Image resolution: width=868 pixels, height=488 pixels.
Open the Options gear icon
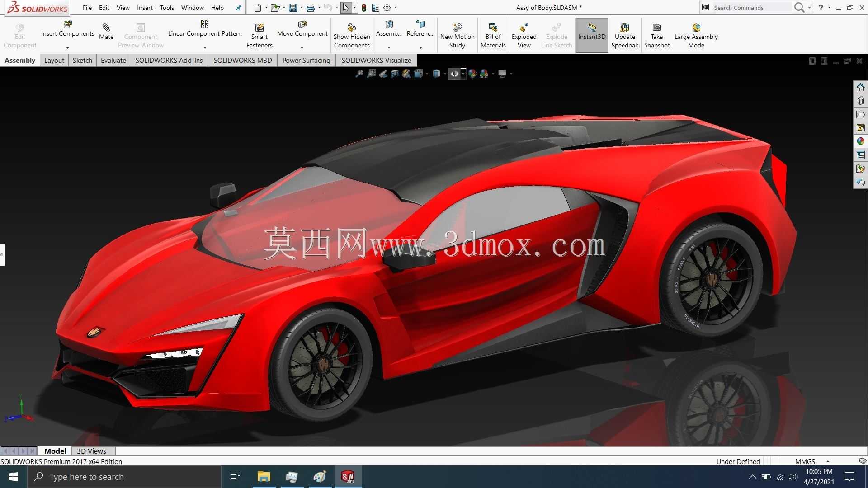(x=387, y=8)
